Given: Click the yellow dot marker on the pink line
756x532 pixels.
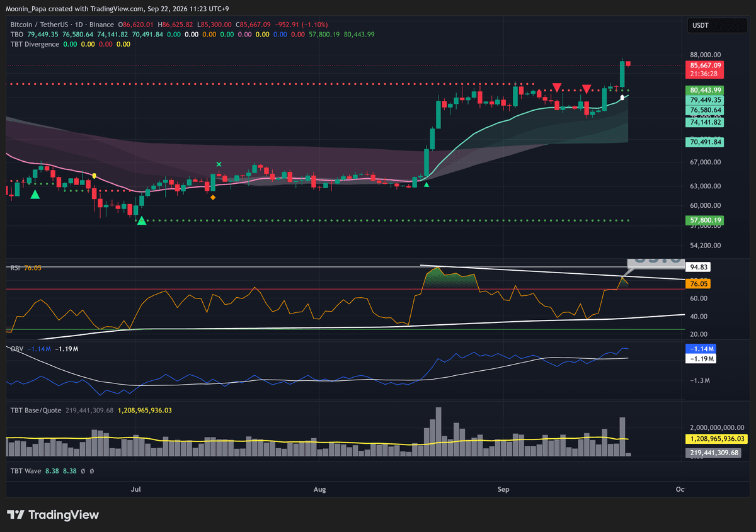Looking at the screenshot, I should click(94, 175).
